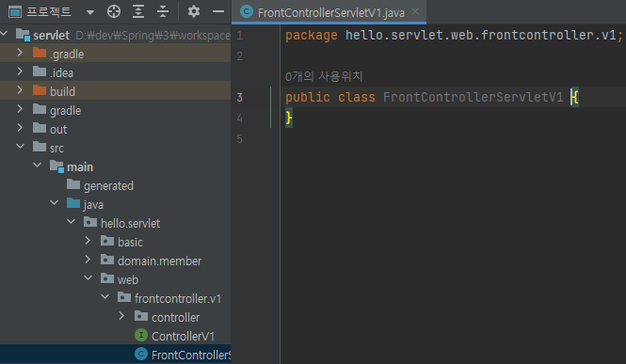Expand the .gradle folder
This screenshot has width=626, height=364.
[x=20, y=53]
